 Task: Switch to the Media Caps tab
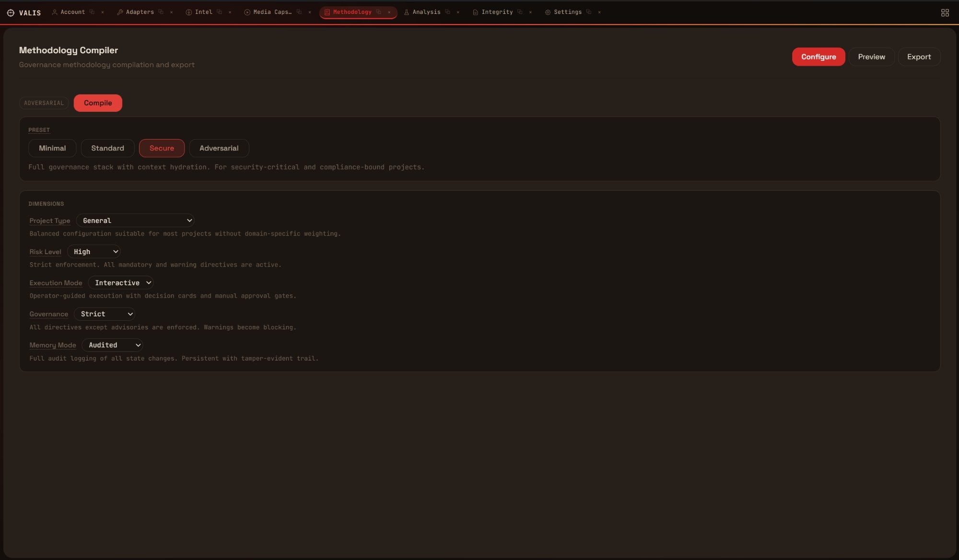point(272,12)
